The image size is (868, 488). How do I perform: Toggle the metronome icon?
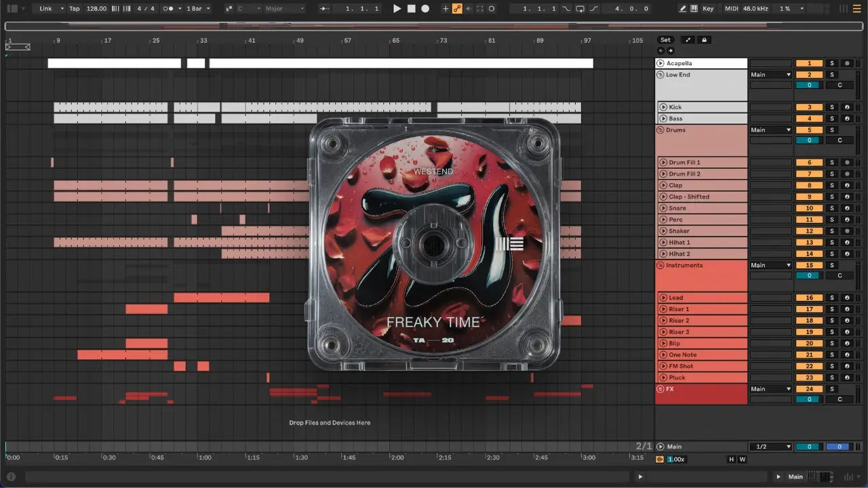[x=167, y=9]
